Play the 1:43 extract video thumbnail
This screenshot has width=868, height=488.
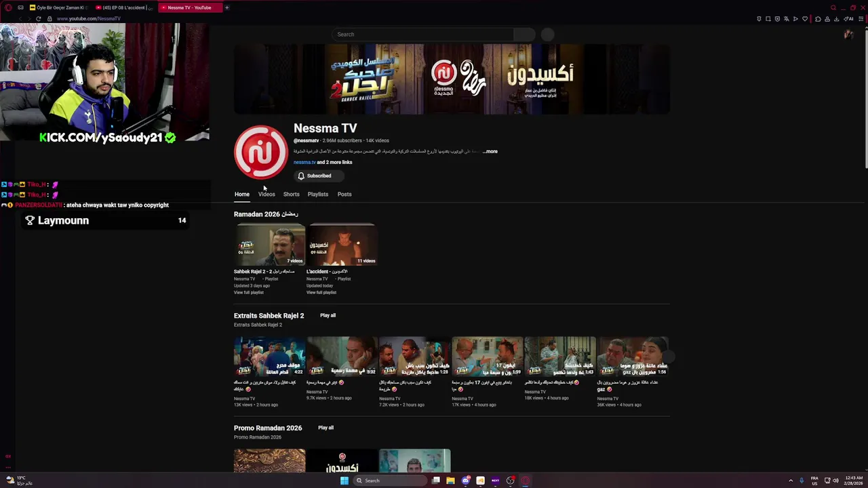[559, 357]
